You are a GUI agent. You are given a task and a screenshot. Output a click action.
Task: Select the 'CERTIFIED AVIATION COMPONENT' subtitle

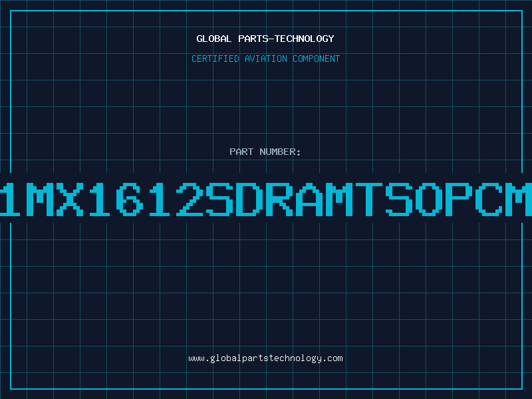coord(265,59)
